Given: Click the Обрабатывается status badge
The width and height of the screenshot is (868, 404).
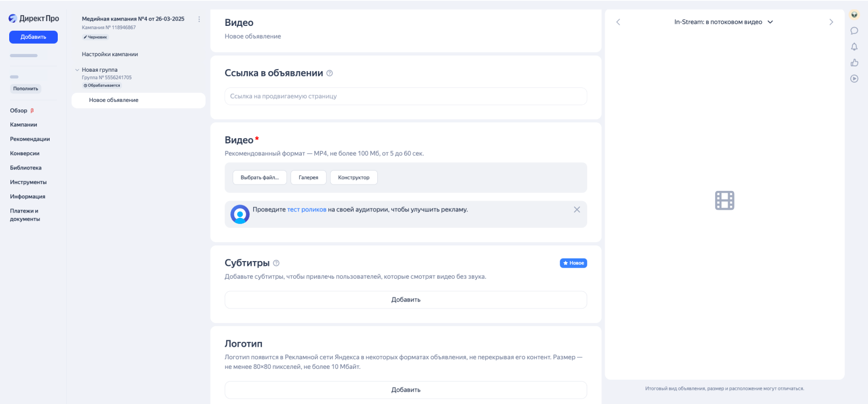Looking at the screenshot, I should pos(102,86).
